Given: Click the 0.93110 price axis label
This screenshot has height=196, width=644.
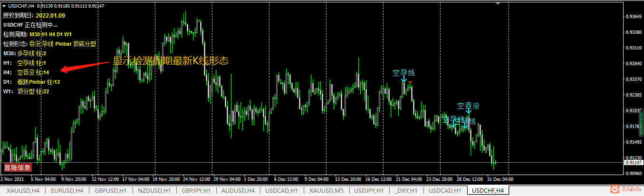Looking at the screenshot, I should [x=634, y=48].
